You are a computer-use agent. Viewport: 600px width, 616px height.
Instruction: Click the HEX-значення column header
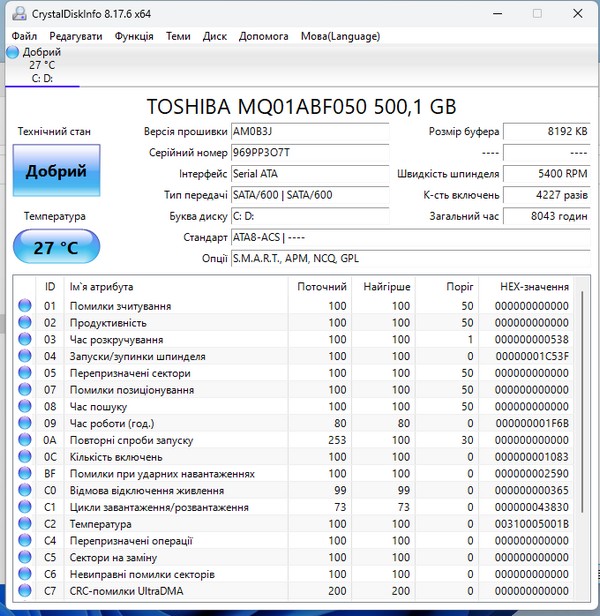tap(534, 287)
